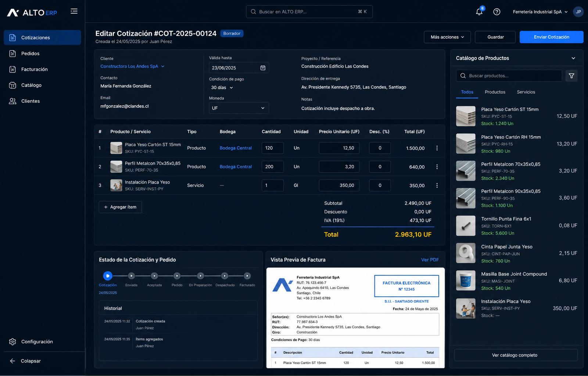Expand the Moneda UF dropdown
This screenshot has height=376, width=588.
[239, 108]
